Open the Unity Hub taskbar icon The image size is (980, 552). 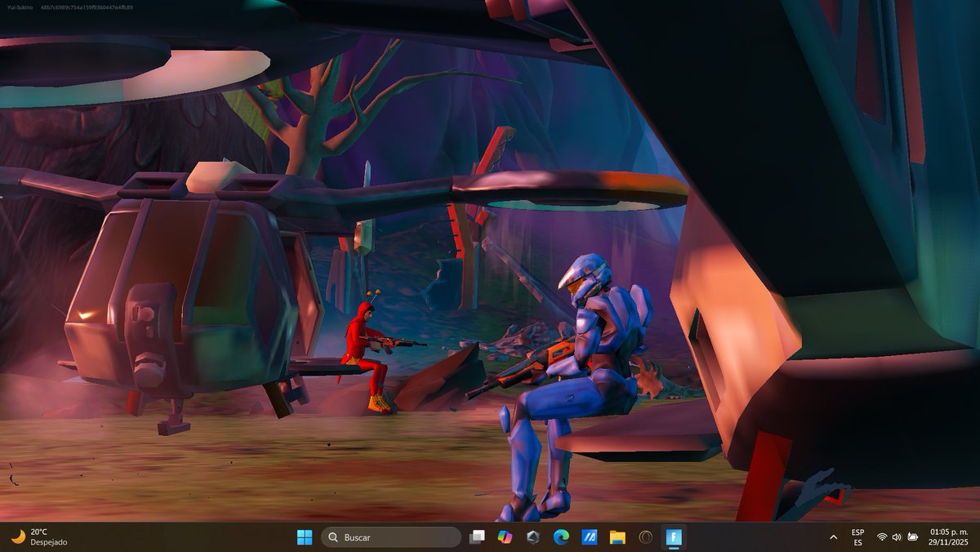pyautogui.click(x=532, y=537)
